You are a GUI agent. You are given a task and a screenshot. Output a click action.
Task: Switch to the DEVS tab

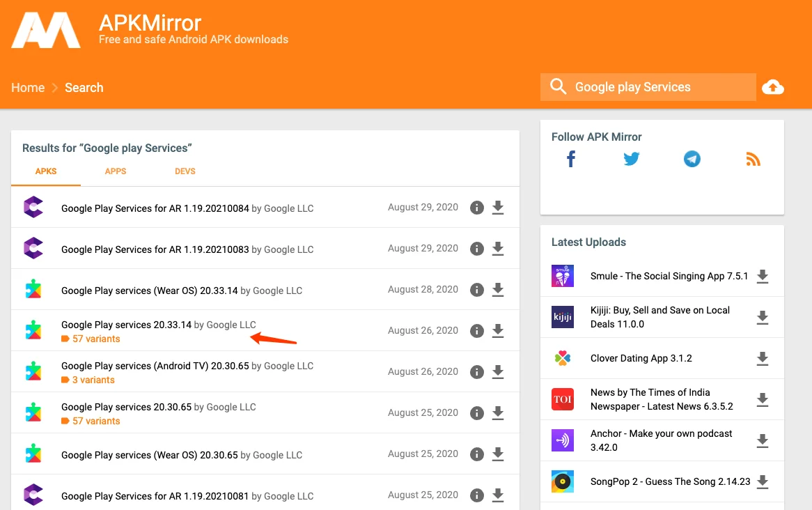coord(185,171)
